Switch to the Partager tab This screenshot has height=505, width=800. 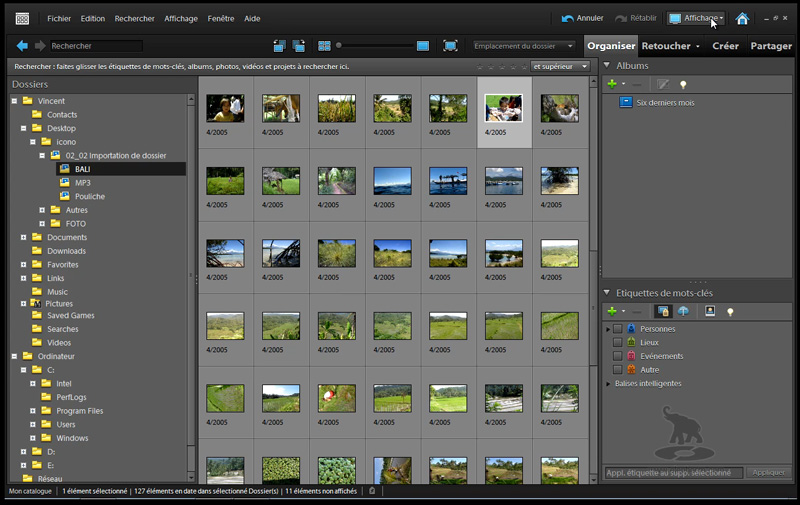click(x=771, y=46)
